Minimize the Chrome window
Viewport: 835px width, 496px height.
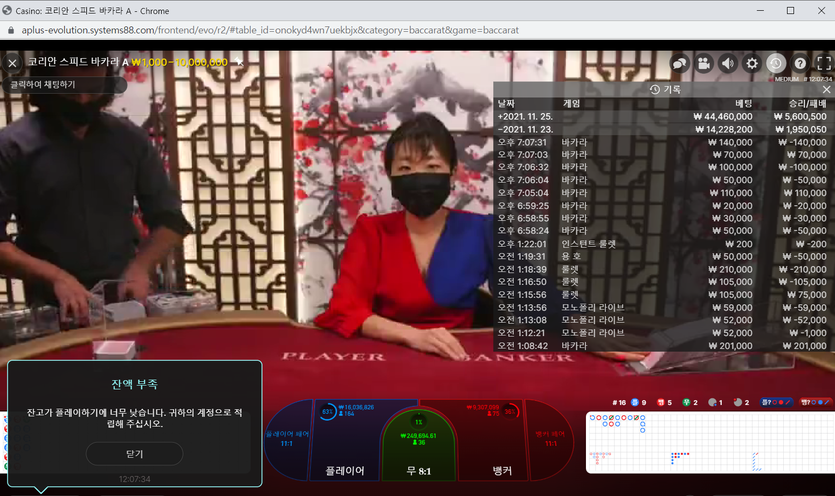pos(760,11)
